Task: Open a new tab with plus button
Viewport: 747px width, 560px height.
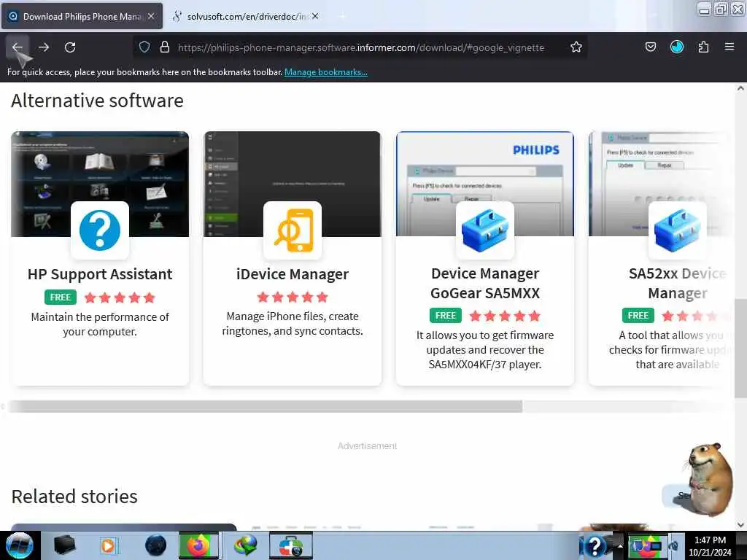Action: (x=342, y=16)
